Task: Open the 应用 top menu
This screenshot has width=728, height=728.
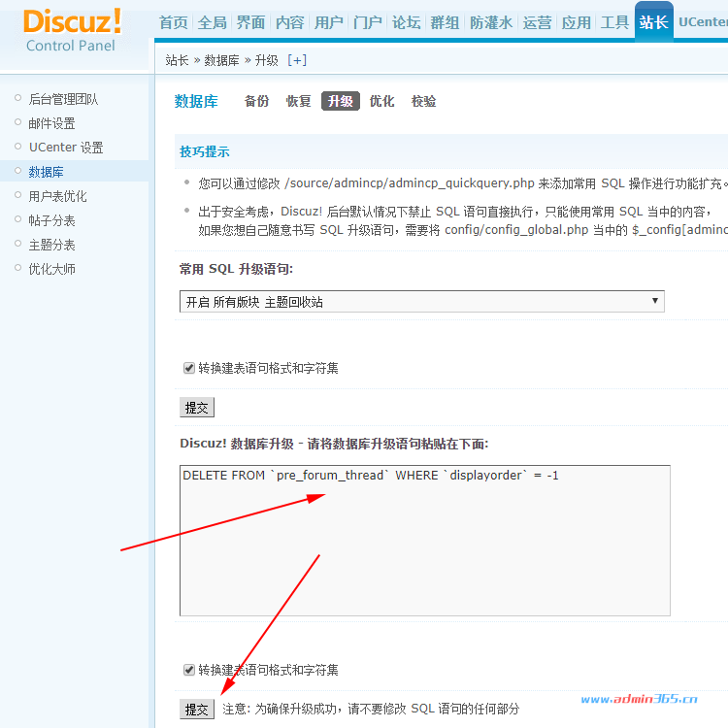Action: click(577, 22)
